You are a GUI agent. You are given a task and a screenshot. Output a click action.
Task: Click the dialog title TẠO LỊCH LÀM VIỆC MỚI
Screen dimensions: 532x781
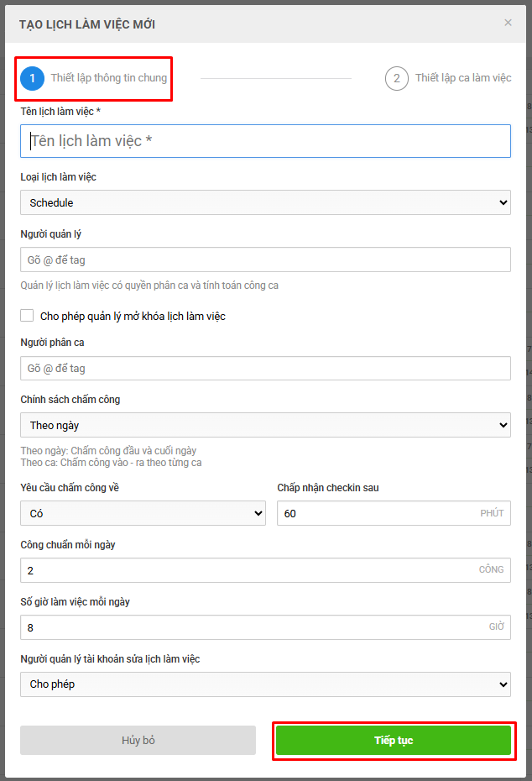(87, 24)
